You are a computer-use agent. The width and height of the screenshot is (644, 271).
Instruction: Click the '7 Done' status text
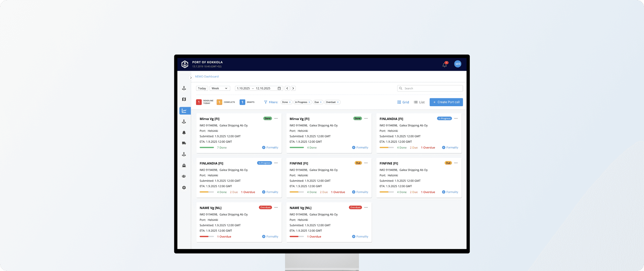click(x=222, y=147)
